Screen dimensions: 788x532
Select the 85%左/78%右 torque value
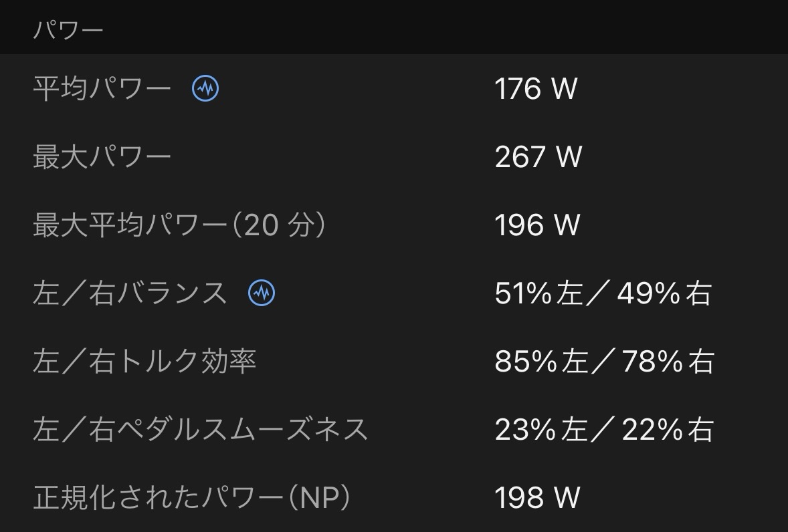pos(604,362)
